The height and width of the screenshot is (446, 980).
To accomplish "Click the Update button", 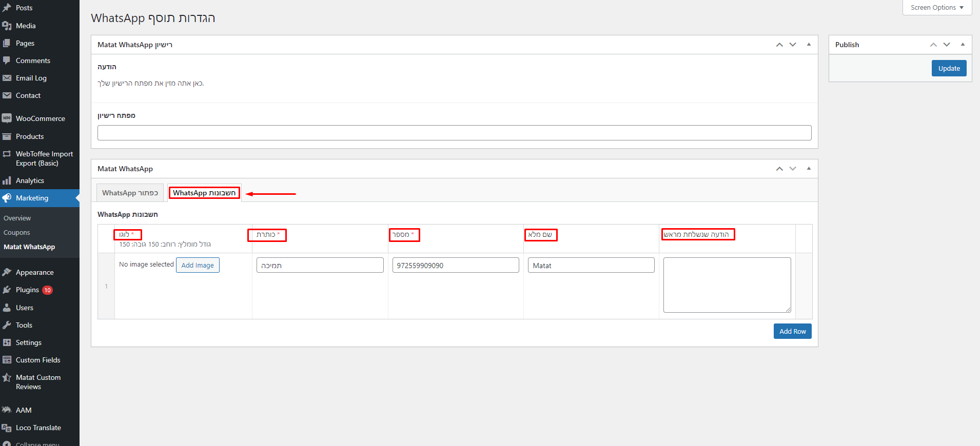I will pyautogui.click(x=949, y=68).
